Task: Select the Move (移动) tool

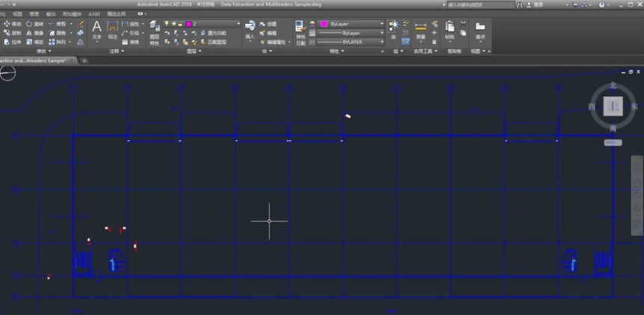Action: click(12, 24)
